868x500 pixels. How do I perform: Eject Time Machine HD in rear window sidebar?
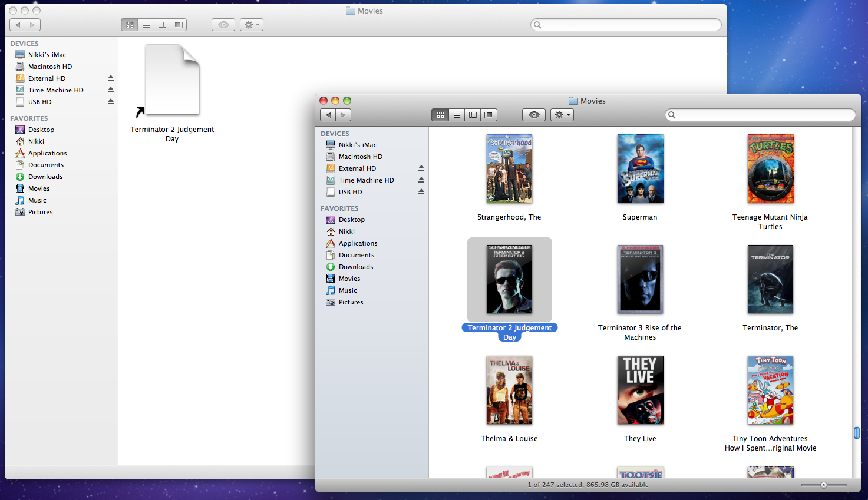[111, 90]
